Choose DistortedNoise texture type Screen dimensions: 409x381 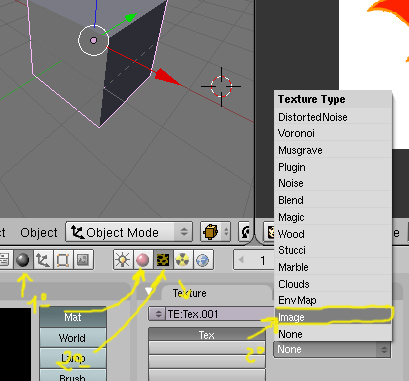coord(333,117)
